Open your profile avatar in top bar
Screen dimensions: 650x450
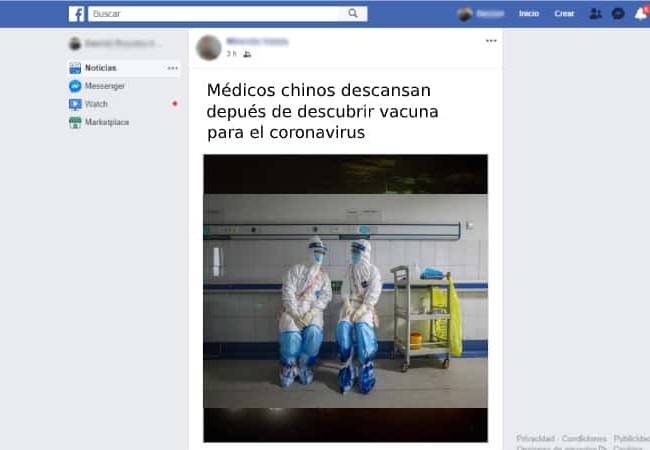pos(465,14)
